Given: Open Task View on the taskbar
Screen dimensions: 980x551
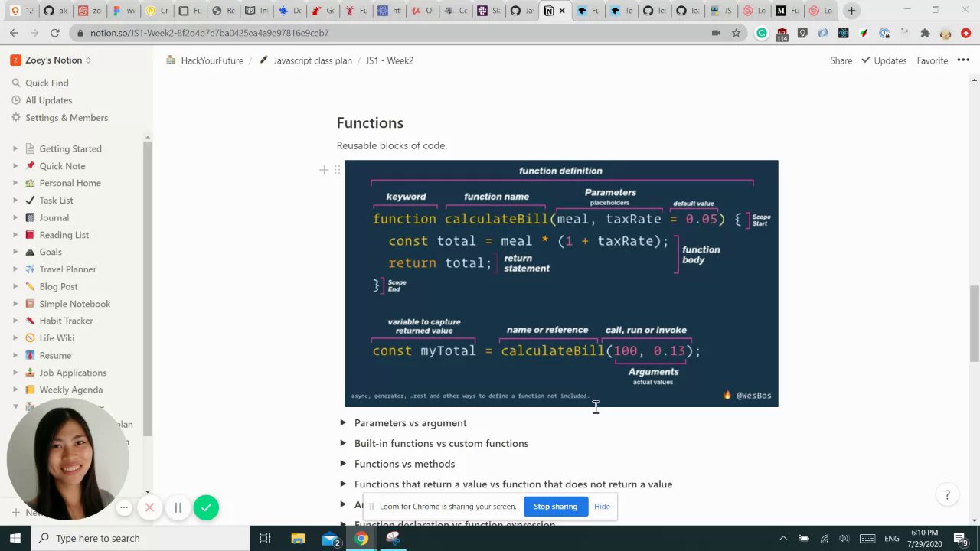Looking at the screenshot, I should 265,538.
